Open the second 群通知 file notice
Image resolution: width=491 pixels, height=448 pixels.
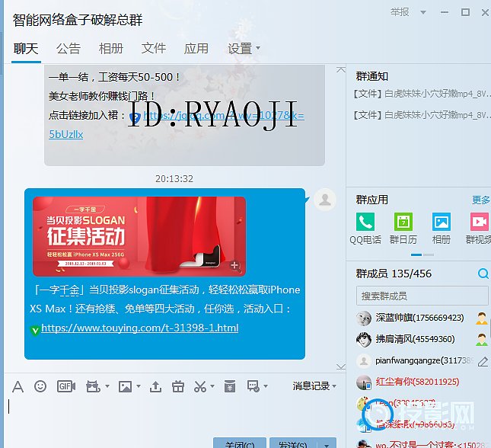pyautogui.click(x=422, y=115)
